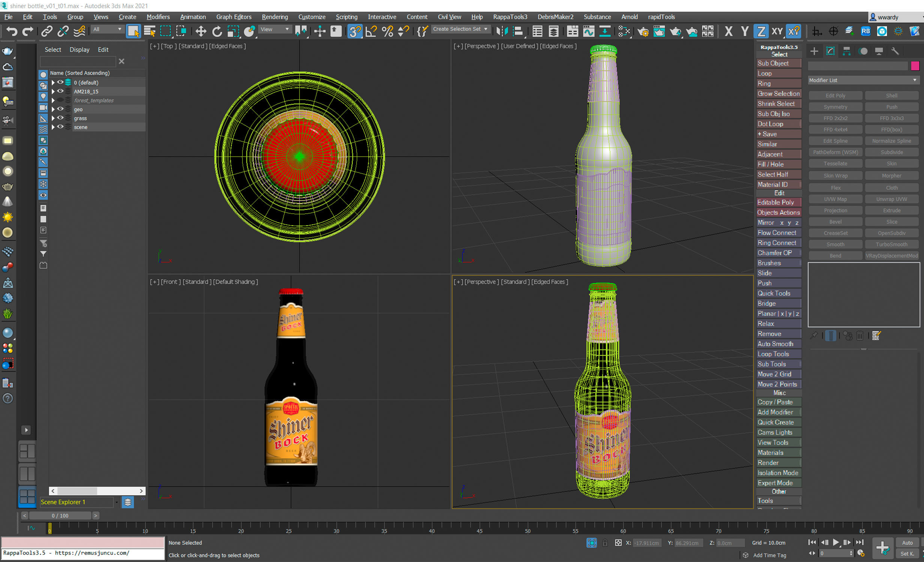Viewport: 924px width, 562px height.
Task: Toggle 3D Snaps icon
Action: [x=354, y=31]
